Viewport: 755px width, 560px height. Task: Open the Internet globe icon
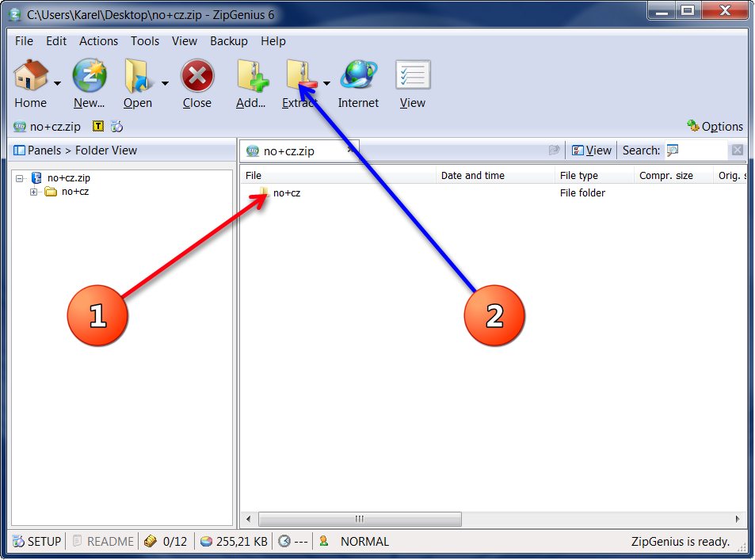click(358, 75)
